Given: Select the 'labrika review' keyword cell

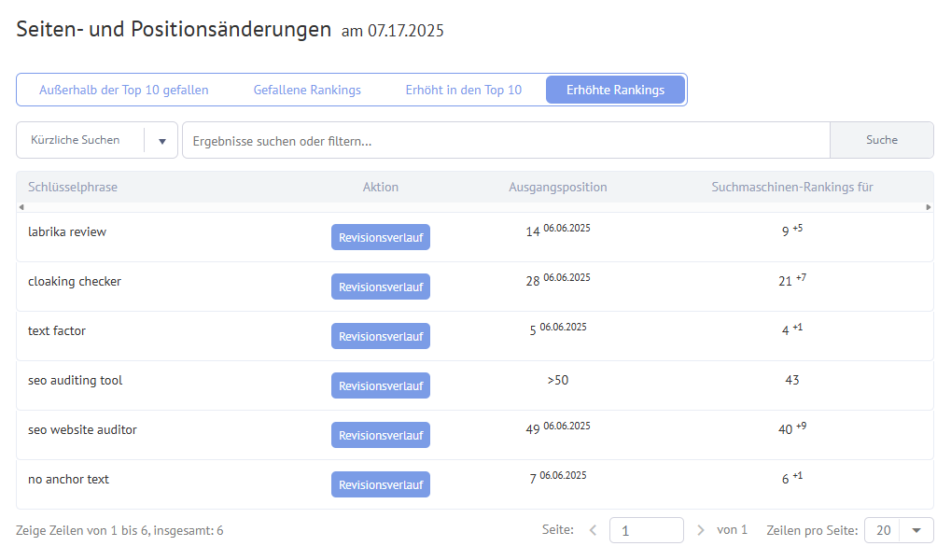Looking at the screenshot, I should (x=66, y=231).
